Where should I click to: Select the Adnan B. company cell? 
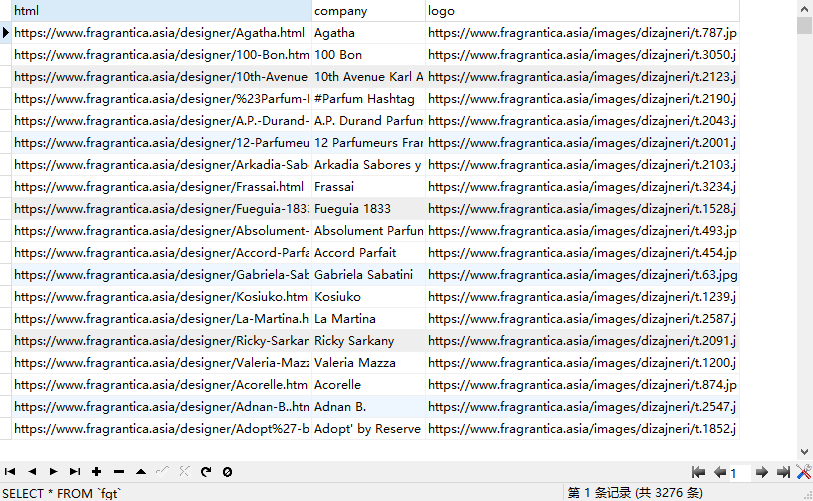pos(368,407)
